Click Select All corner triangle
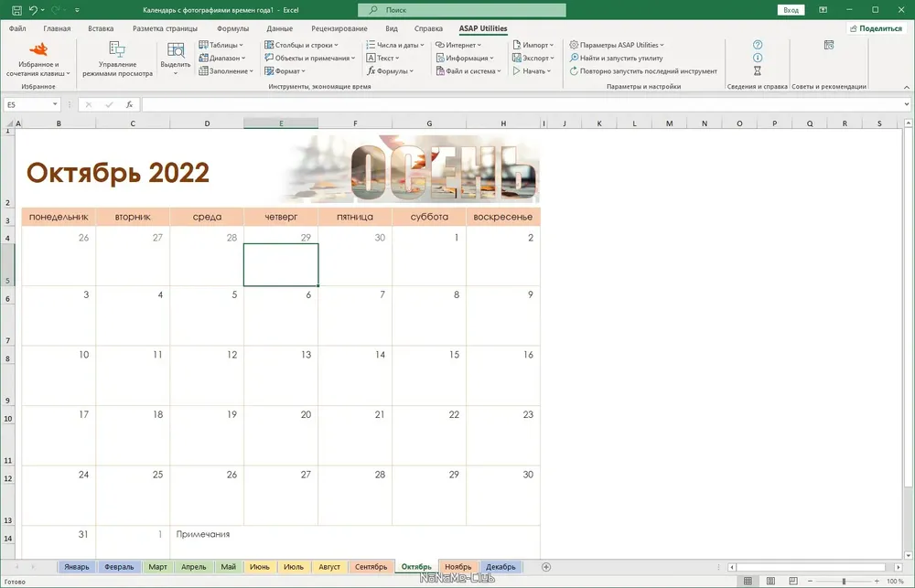Viewport: 915px width, 588px height. [8, 123]
